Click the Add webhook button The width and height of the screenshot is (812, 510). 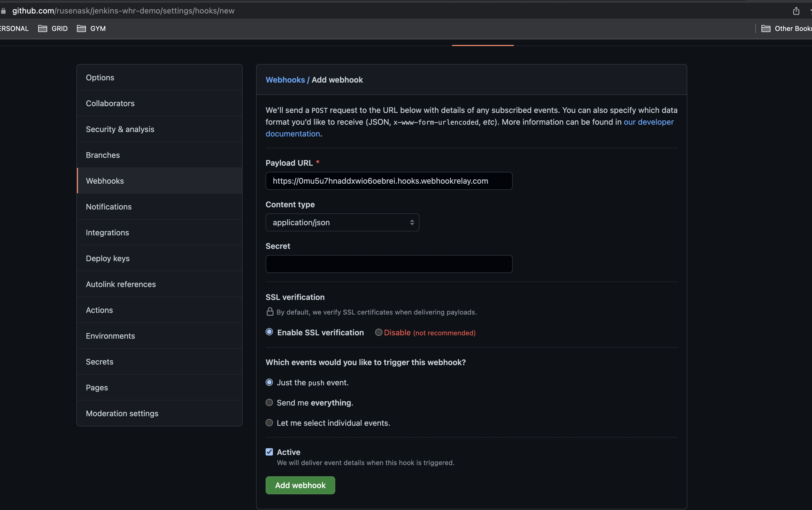pyautogui.click(x=300, y=485)
